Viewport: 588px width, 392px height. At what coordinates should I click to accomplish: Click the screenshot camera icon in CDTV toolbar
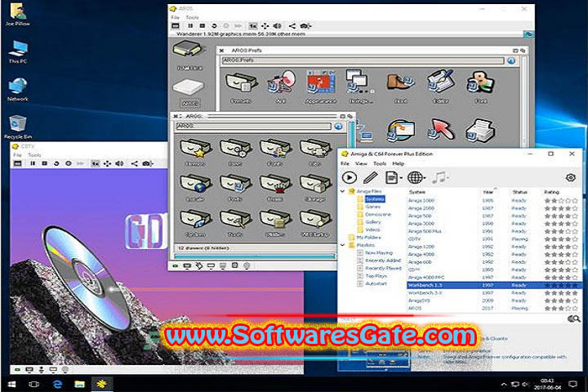pos(147,163)
